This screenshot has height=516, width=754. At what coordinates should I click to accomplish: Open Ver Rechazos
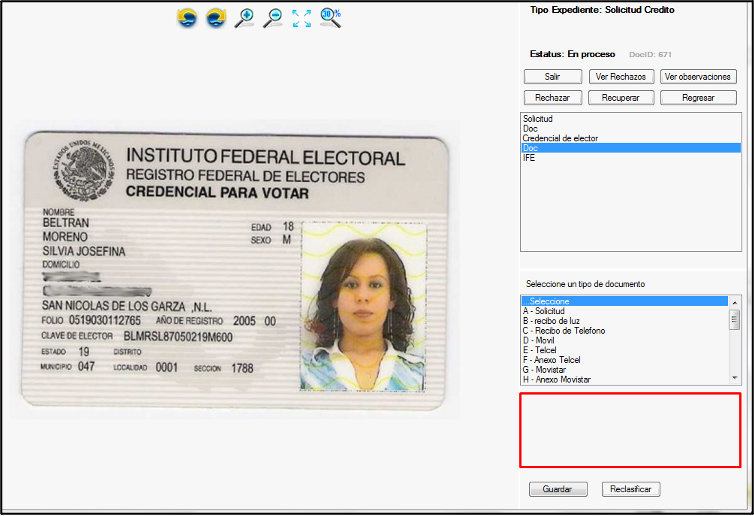point(621,76)
